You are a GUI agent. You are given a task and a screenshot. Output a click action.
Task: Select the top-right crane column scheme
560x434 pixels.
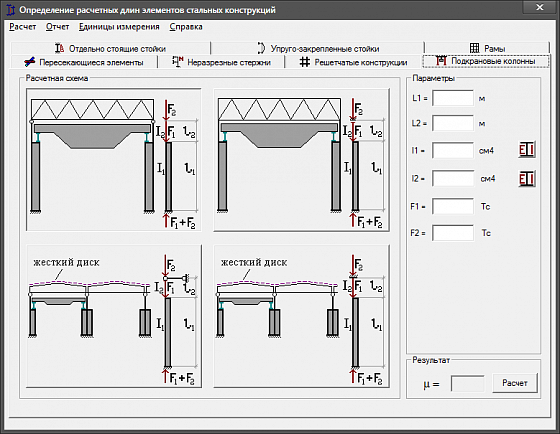[301, 160]
